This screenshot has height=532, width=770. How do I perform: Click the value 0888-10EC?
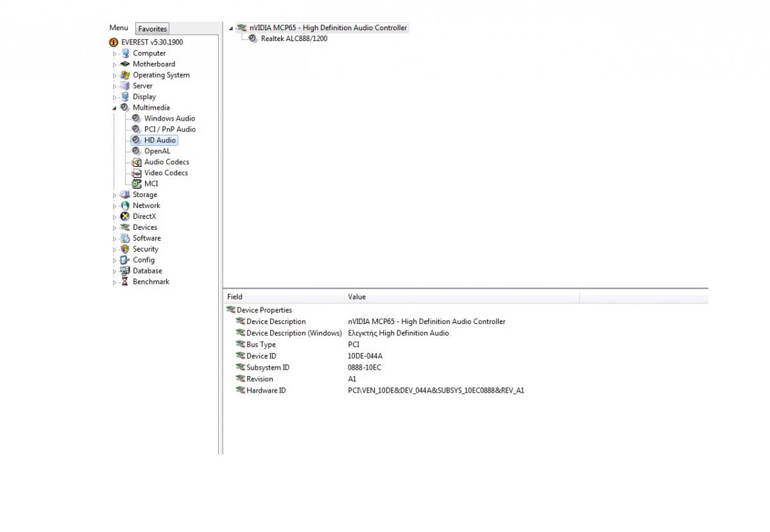[x=364, y=368]
